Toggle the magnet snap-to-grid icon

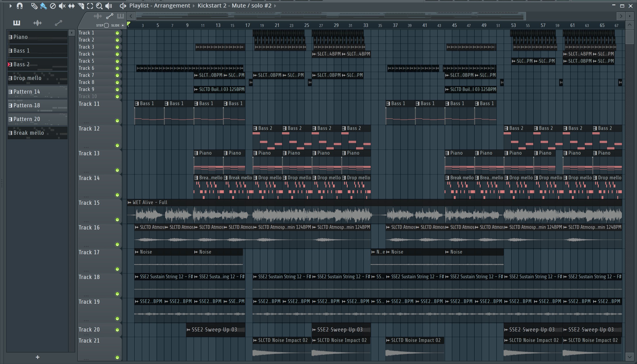(x=19, y=6)
